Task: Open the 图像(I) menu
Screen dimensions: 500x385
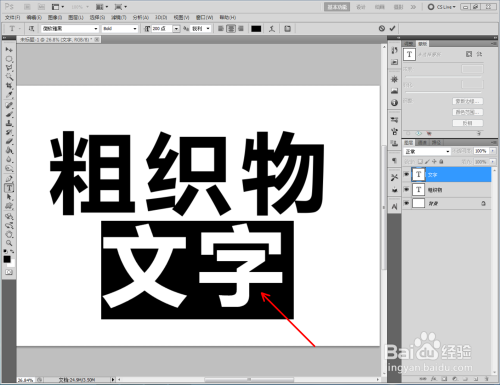Action: (55, 17)
